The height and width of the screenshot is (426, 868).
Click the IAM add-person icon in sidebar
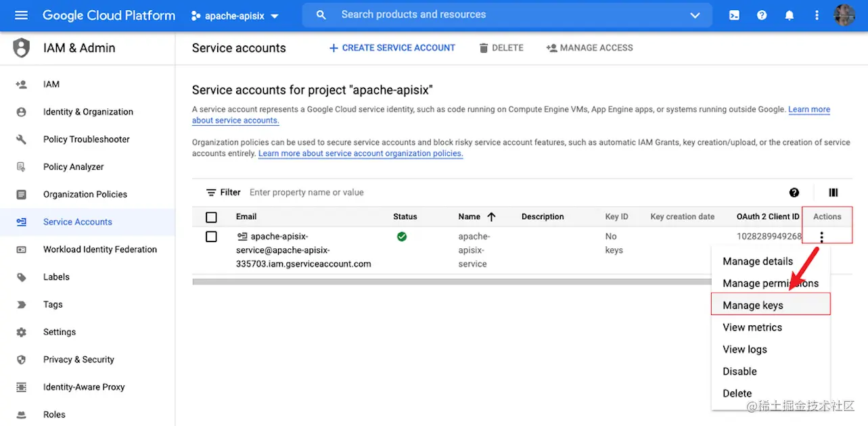click(21, 85)
